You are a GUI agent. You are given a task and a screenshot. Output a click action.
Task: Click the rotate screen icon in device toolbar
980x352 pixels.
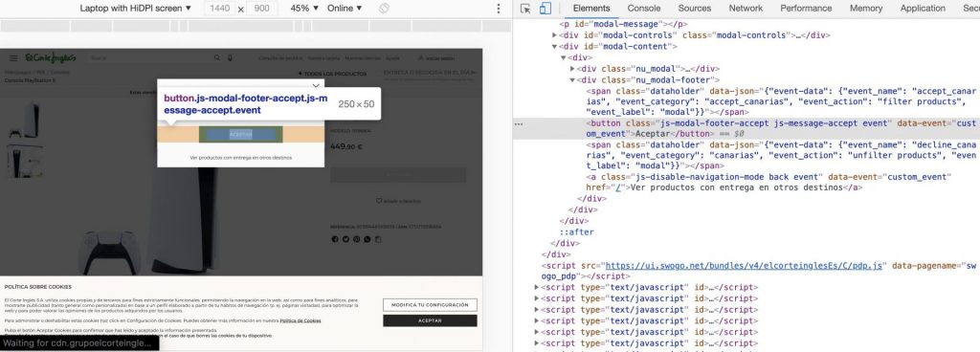pos(385,8)
